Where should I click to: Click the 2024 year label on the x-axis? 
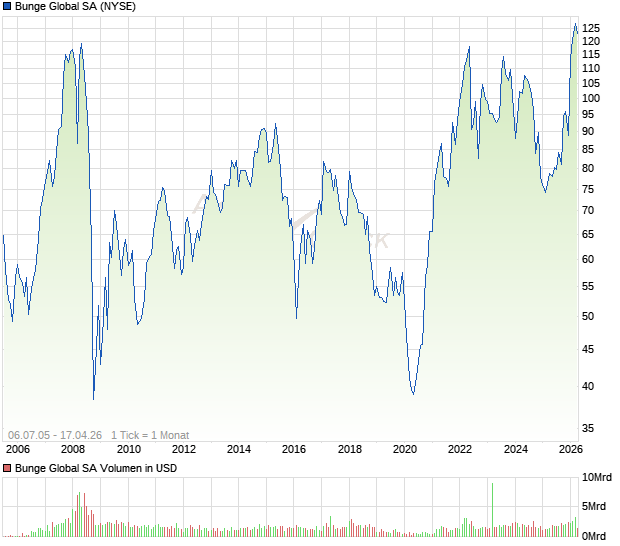point(516,449)
